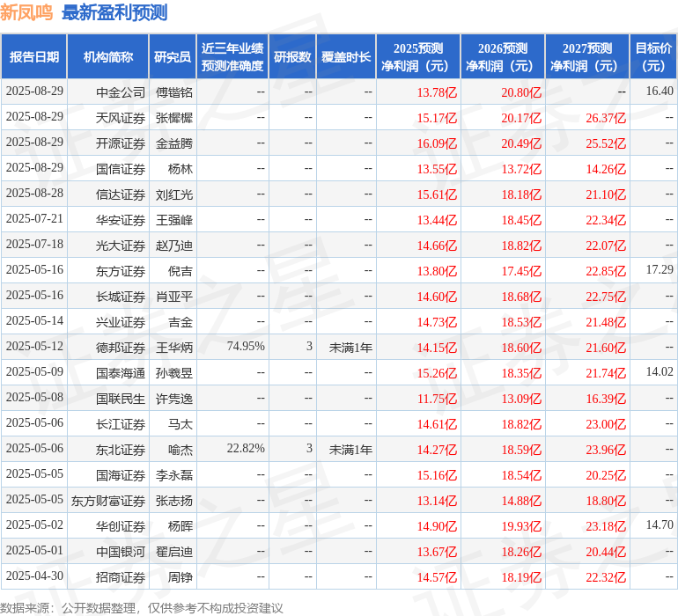
Task: Click the 研报数 column header
Action: tap(292, 57)
